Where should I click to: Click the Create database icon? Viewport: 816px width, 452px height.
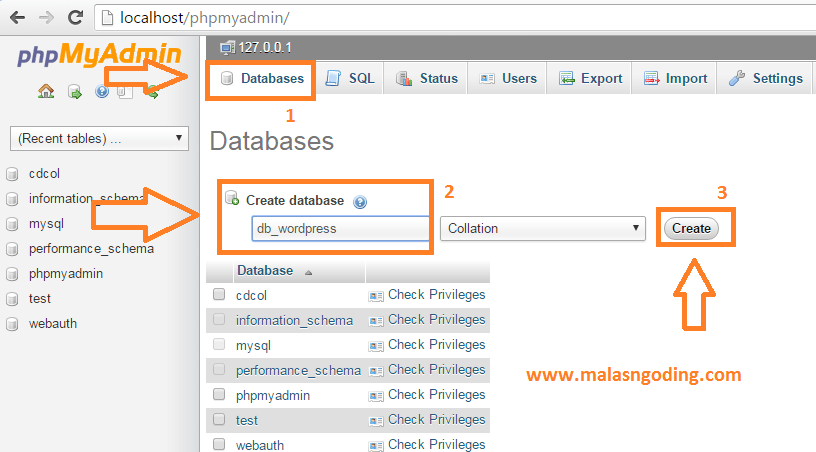coord(232,198)
